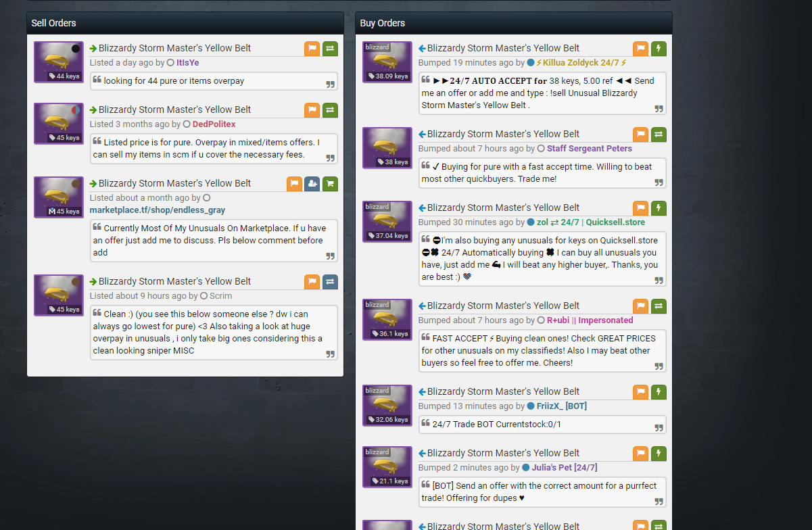Instant trade with Killua Zoldyck lightning icon

tap(659, 49)
